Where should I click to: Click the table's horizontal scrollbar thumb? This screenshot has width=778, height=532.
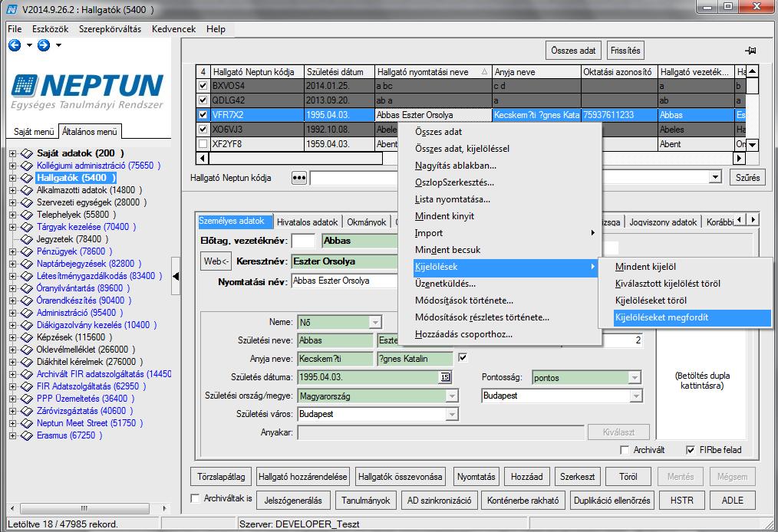[295, 158]
